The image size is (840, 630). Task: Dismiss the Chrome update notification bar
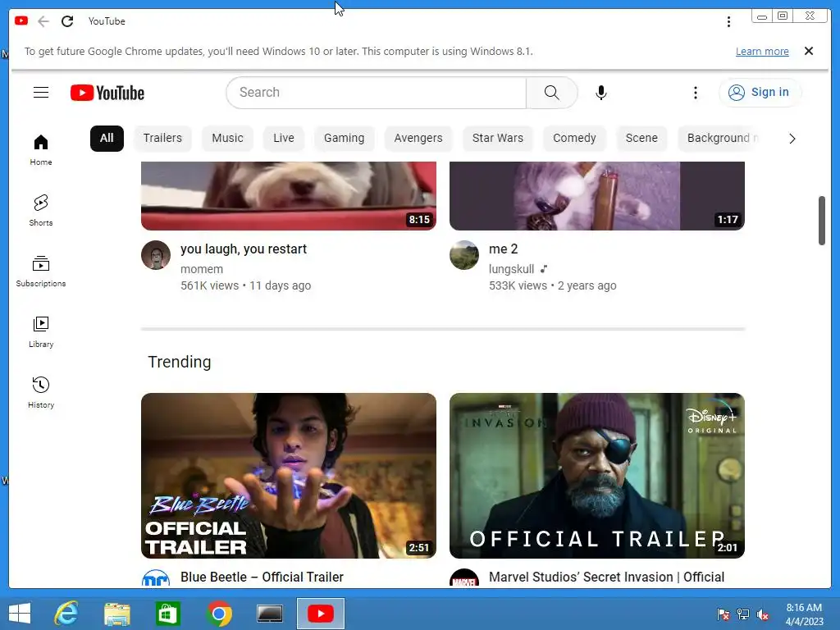pos(809,51)
